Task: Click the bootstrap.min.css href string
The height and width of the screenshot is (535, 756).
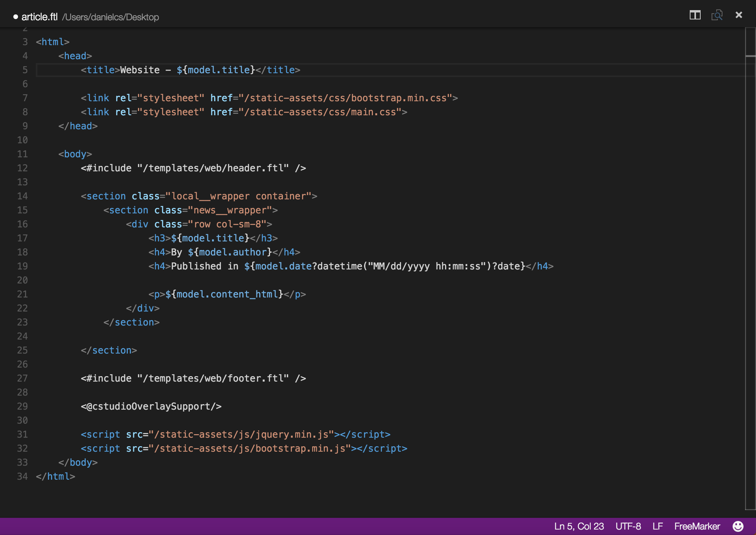Action: 345,98
